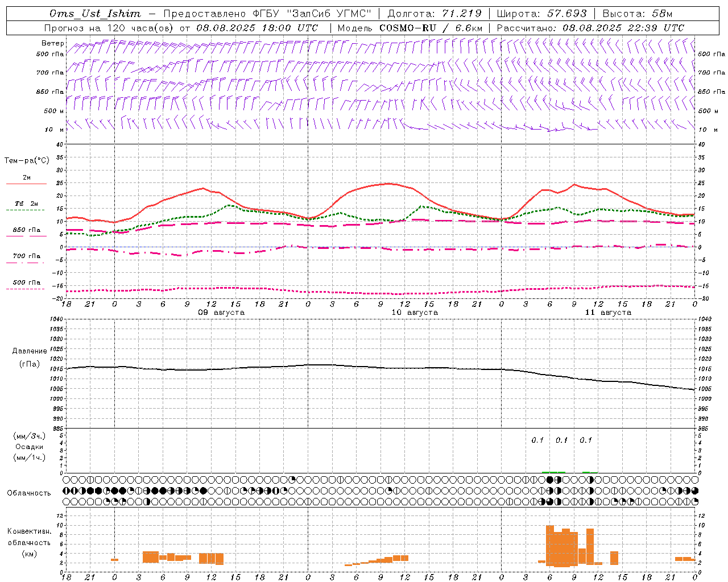Click the 'Широта: 57.693' header value
Viewport: 728px width, 582px height.
[x=541, y=14]
